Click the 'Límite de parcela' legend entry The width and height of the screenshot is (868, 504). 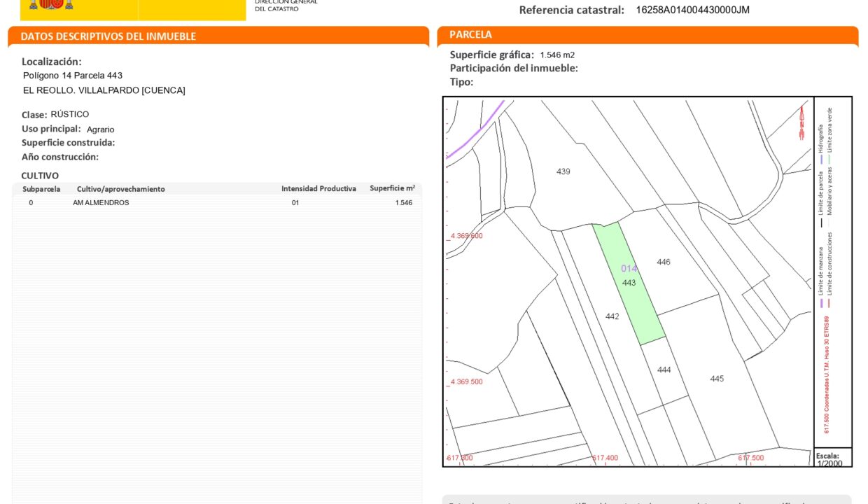[821, 198]
